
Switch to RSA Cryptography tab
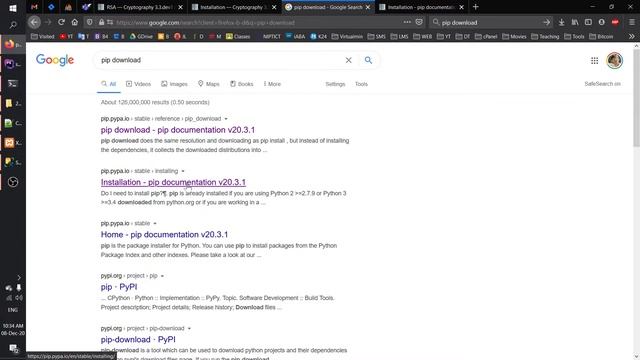tap(140, 7)
